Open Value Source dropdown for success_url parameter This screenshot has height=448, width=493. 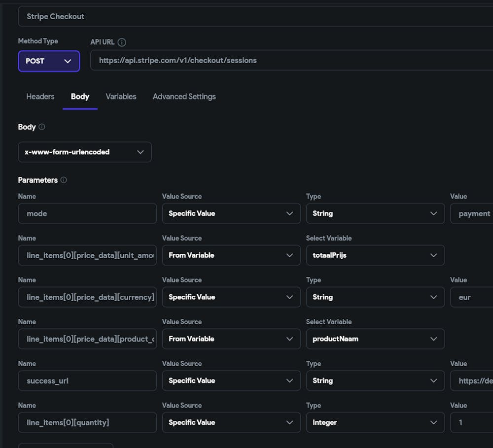[231, 380]
